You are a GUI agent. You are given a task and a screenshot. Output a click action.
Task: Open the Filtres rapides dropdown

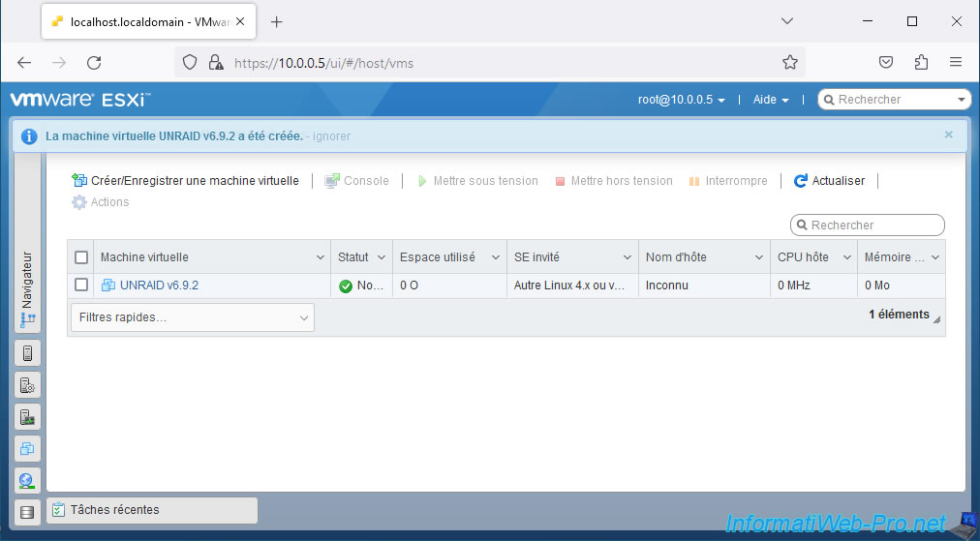point(192,317)
